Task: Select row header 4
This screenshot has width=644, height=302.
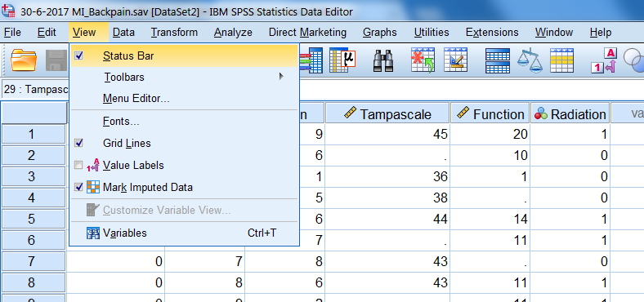Action: click(34, 198)
